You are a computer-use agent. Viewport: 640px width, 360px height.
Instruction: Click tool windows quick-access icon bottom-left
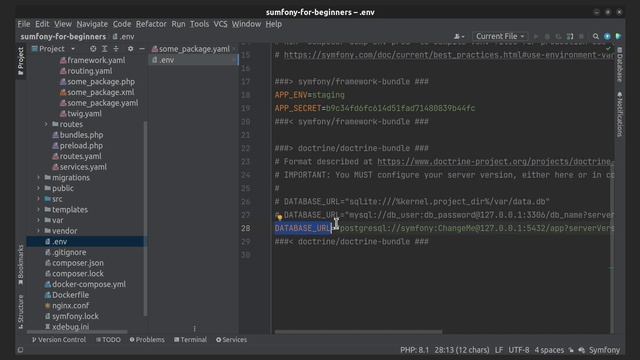[x=20, y=350]
